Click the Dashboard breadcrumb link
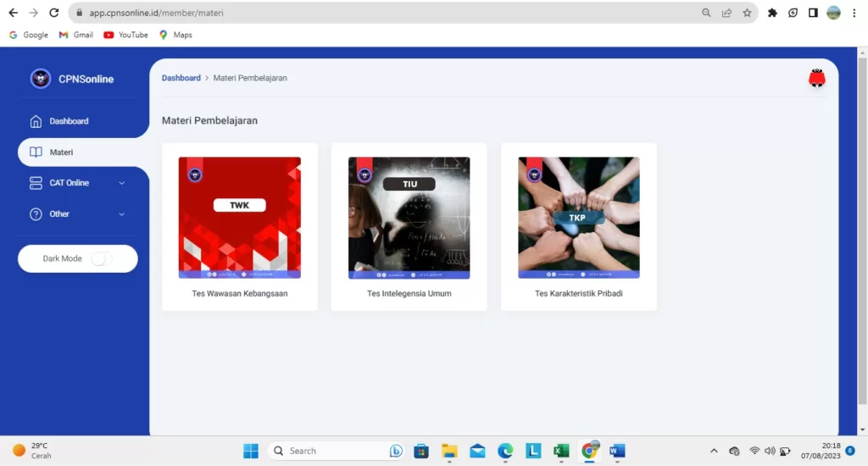 point(181,78)
